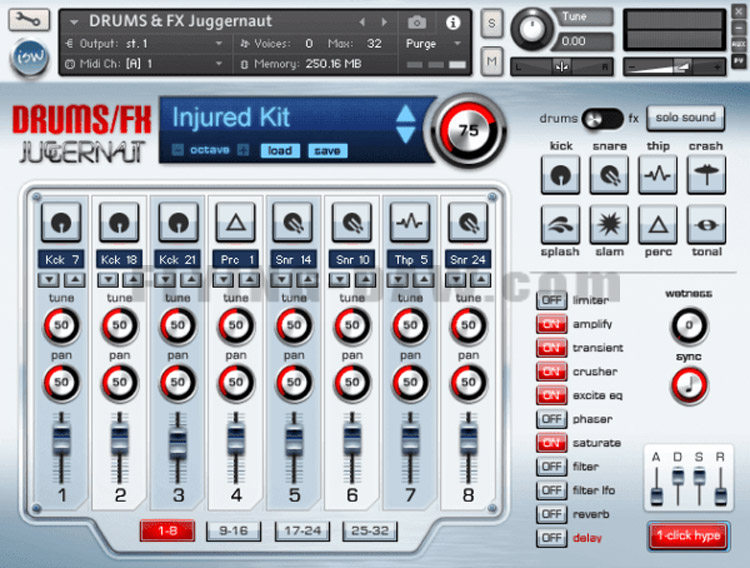Viewport: 750px width, 568px height.
Task: Click channel 7 thip waveform pad
Action: (x=410, y=222)
